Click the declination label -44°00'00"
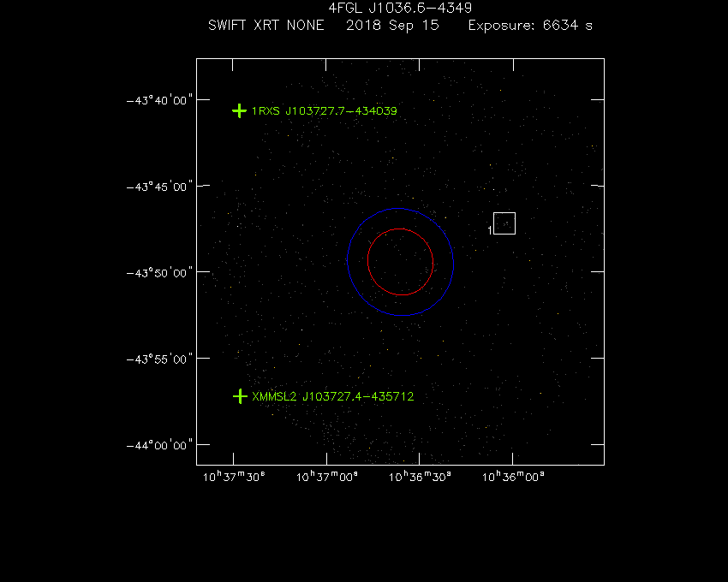 [159, 445]
